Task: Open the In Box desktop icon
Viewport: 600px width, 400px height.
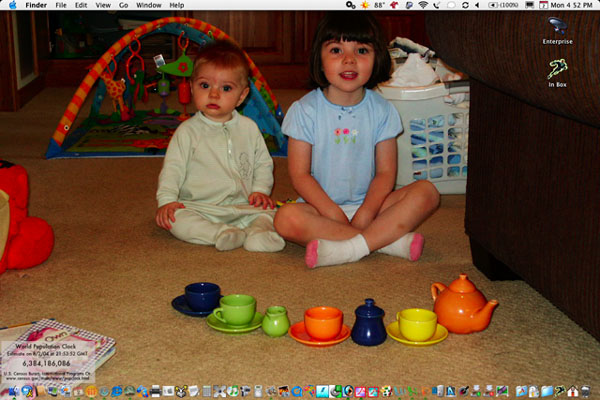Action: pos(557,73)
